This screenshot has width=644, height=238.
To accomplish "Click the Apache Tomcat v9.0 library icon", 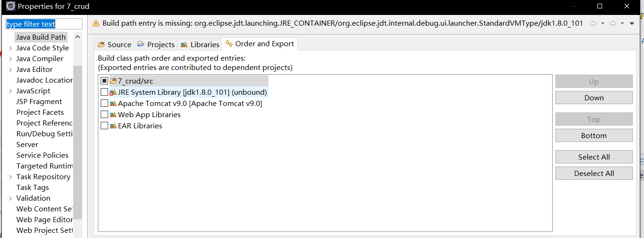I will (113, 104).
